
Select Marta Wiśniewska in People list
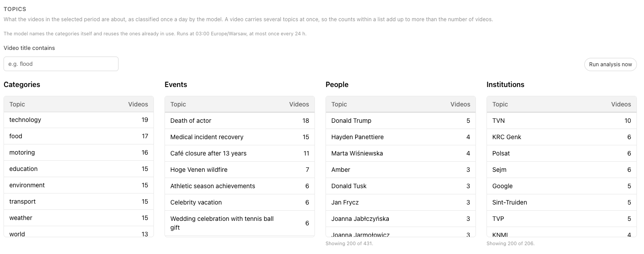(401, 153)
